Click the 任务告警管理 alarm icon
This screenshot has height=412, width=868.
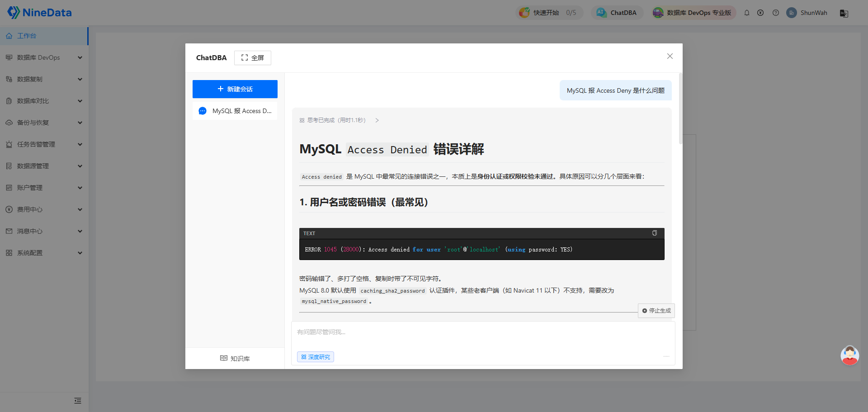point(9,144)
